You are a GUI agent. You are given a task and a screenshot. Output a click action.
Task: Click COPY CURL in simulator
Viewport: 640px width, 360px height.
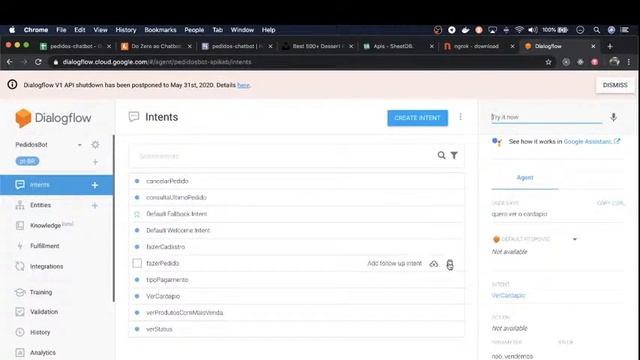(610, 203)
